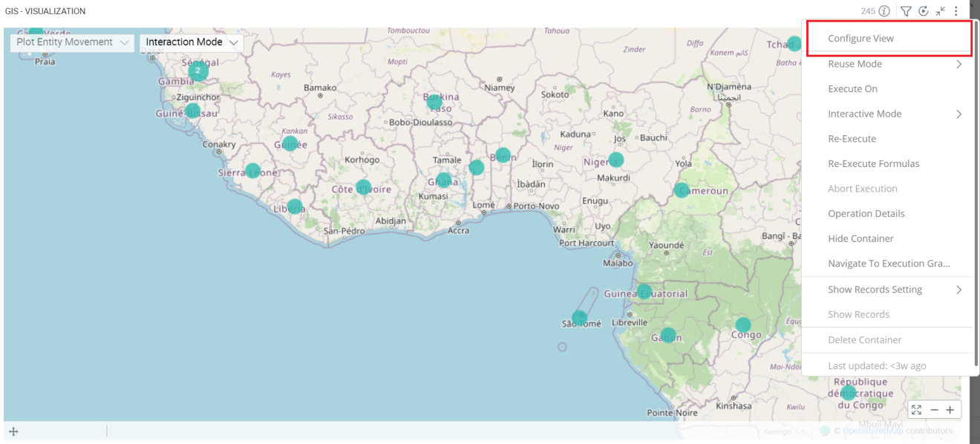Viewport: 980px width, 444px height.
Task: Click the Abidjan city label
Action: (x=391, y=221)
